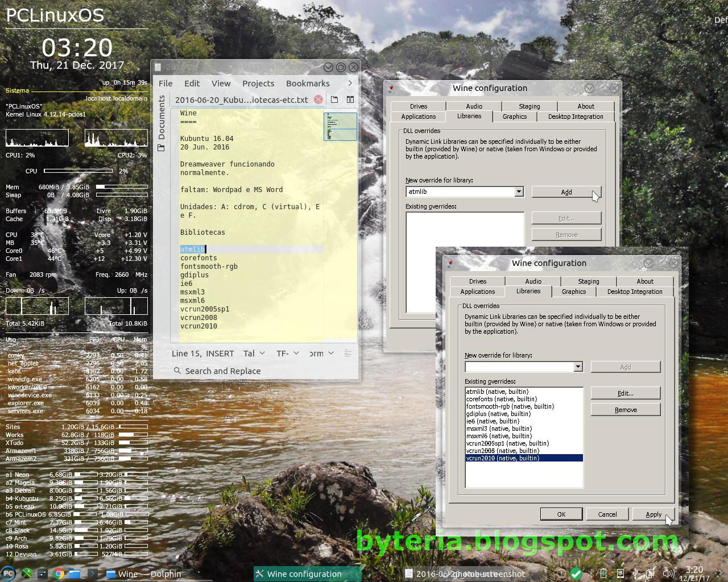
Task: Switch to the Graphics tab in Wine configuration
Action: 573,292
